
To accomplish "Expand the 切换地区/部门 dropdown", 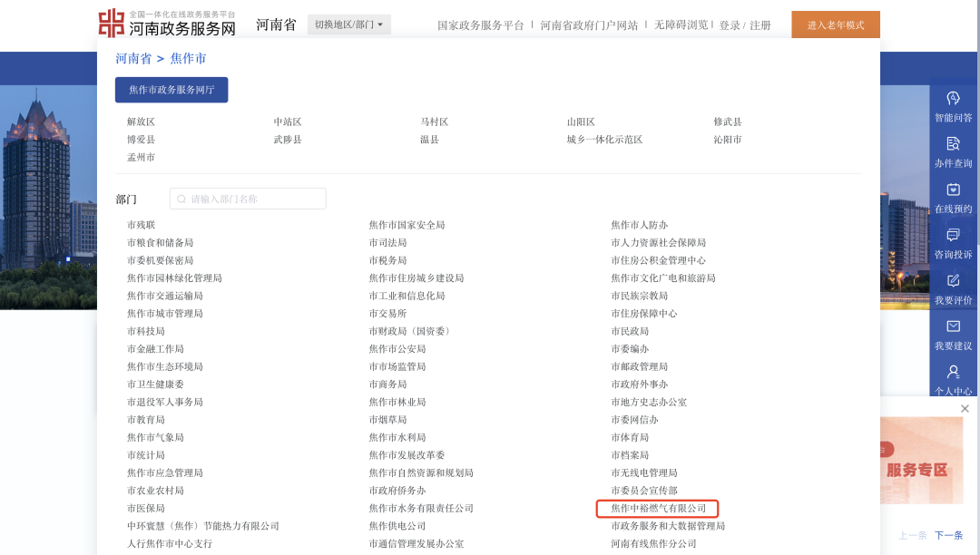I will [x=348, y=24].
